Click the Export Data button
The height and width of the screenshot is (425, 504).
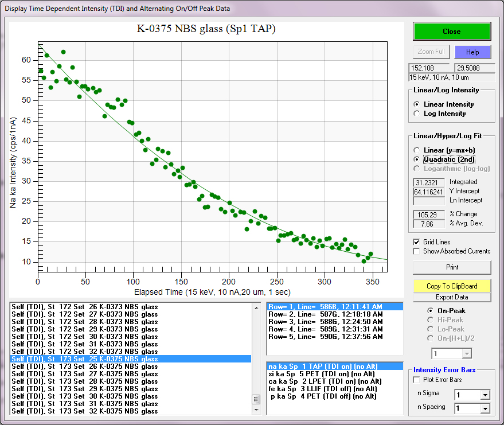[x=452, y=297]
